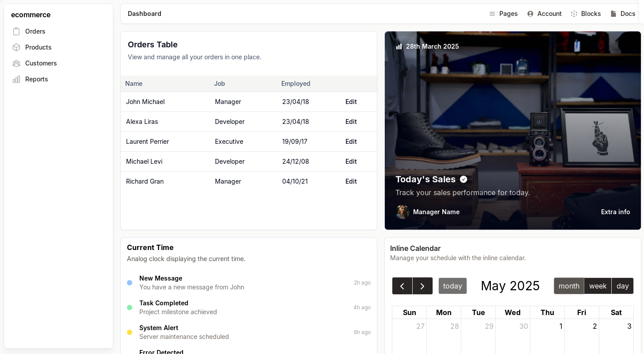Click the Products box icon in sidebar
644x354 pixels.
(x=16, y=47)
